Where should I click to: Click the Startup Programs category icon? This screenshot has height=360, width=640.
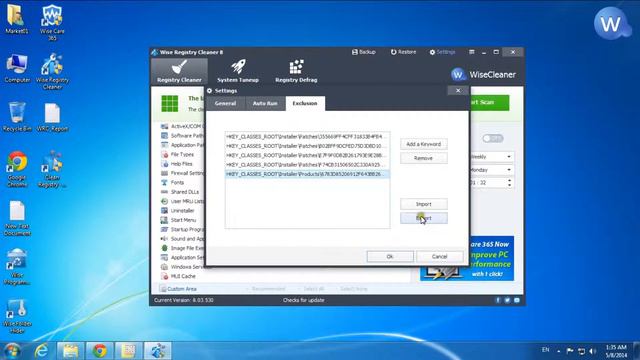point(164,229)
